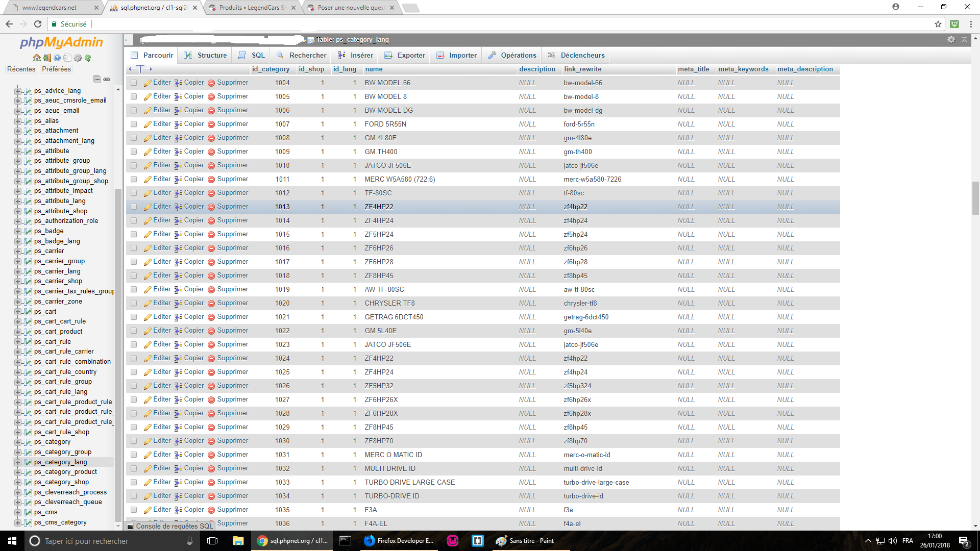This screenshot has width=980, height=551.
Task: Click red Supprimer icon for row 1020
Action: (211, 304)
